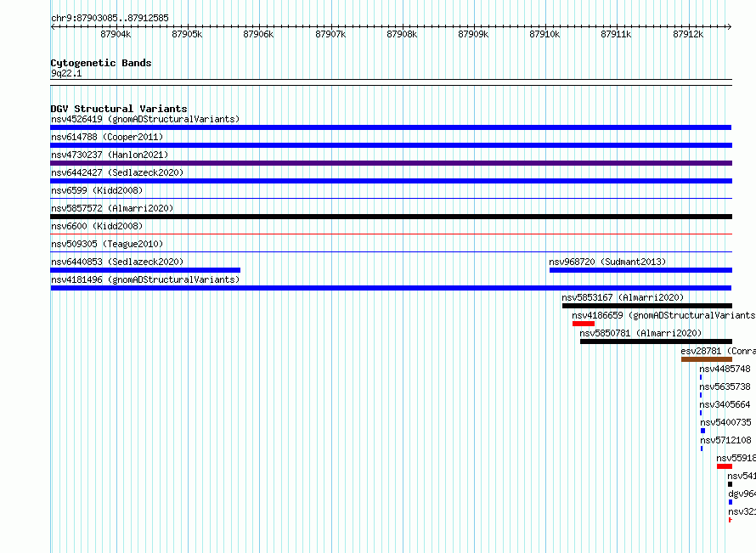Click the 87906k ruler label
The image size is (756, 553).
[258, 34]
